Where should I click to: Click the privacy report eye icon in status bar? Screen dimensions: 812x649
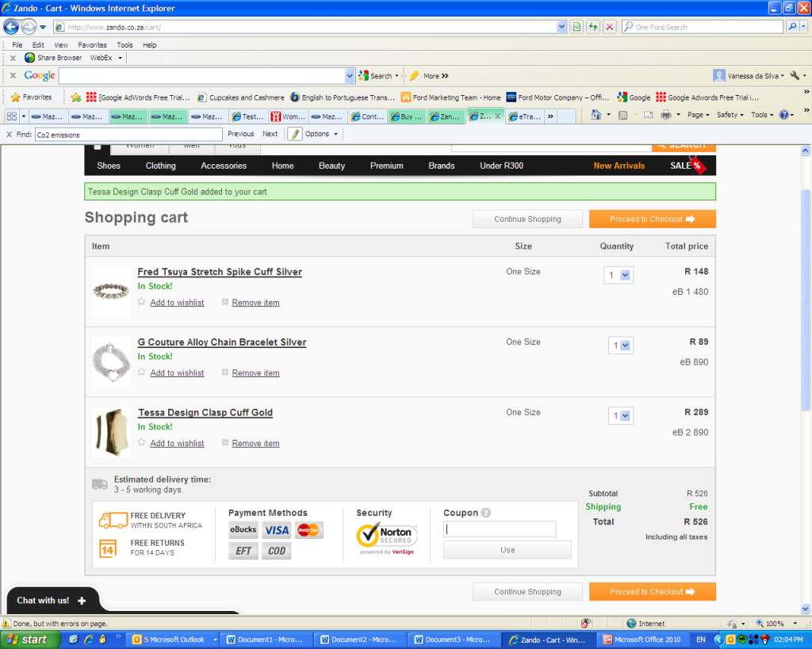pos(586,623)
